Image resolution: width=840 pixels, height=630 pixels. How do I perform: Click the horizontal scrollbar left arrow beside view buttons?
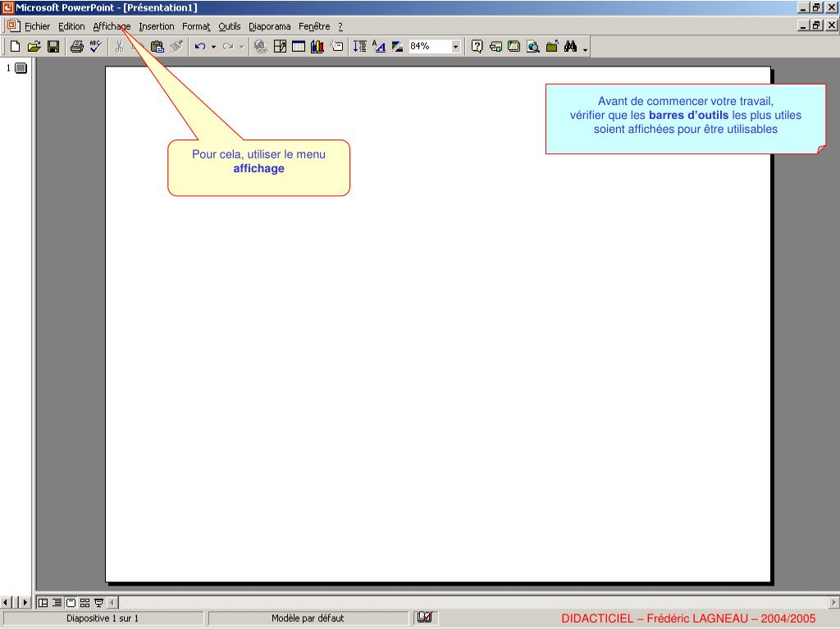tap(112, 603)
